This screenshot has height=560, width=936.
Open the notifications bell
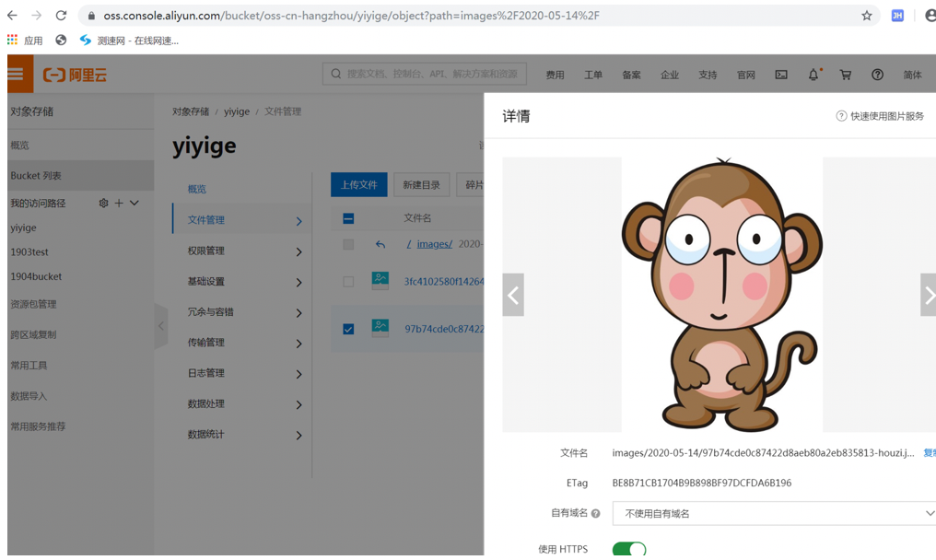coord(813,75)
